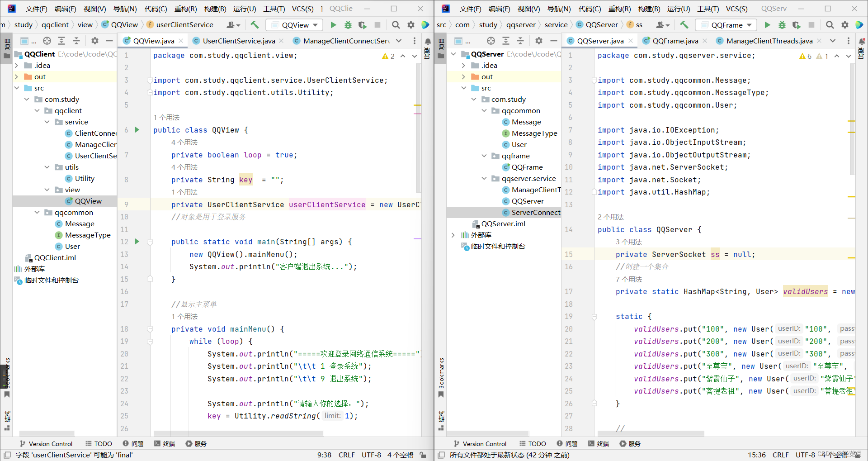Image resolution: width=868 pixels, height=461 pixels.
Task: Open Search Everywhere in the QQServer window
Action: pos(830,25)
